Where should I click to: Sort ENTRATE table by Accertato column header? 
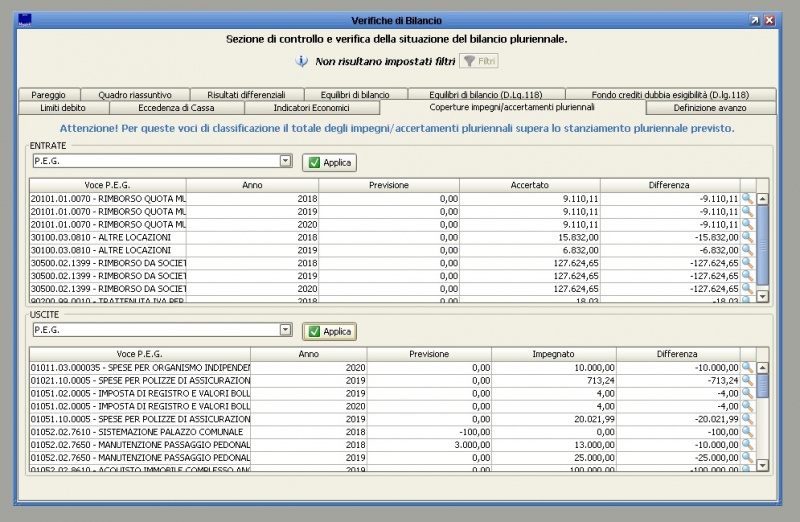pos(529,185)
